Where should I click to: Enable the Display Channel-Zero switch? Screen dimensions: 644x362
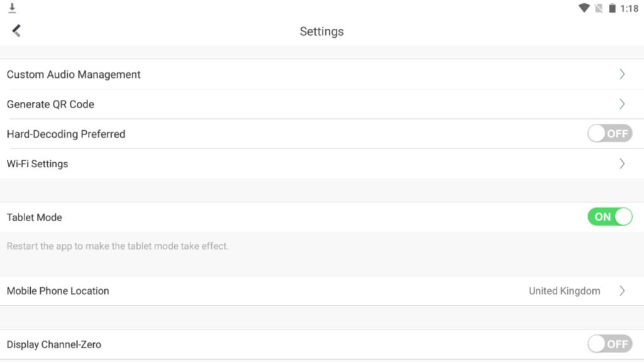click(x=609, y=344)
